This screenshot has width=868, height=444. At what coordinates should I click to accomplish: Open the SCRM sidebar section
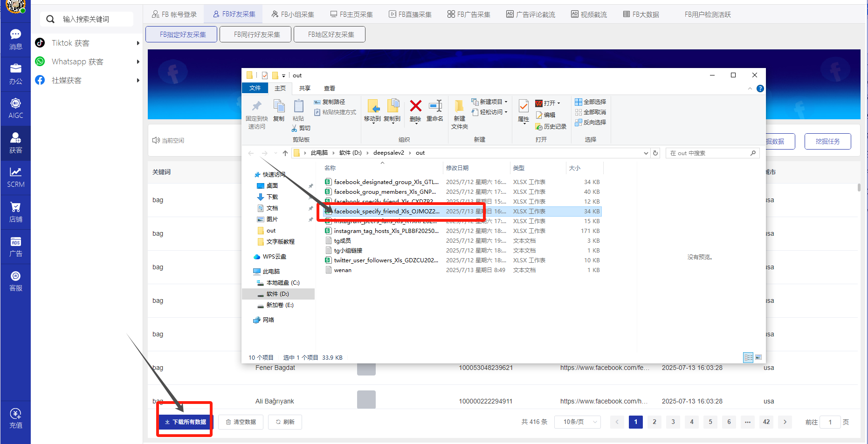(x=15, y=178)
